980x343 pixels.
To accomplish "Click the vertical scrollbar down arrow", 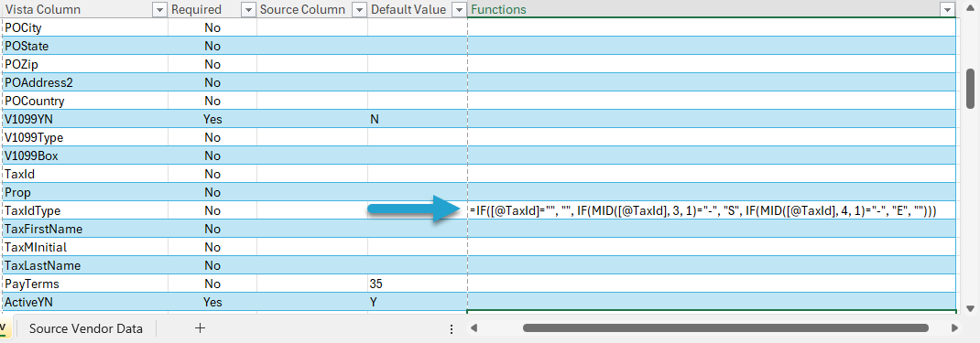I will (x=971, y=309).
